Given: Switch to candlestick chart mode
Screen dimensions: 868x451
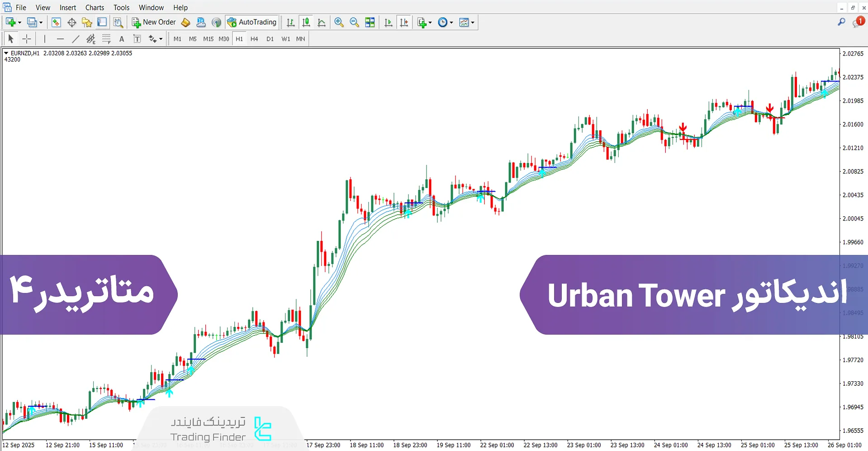Looking at the screenshot, I should 306,22.
